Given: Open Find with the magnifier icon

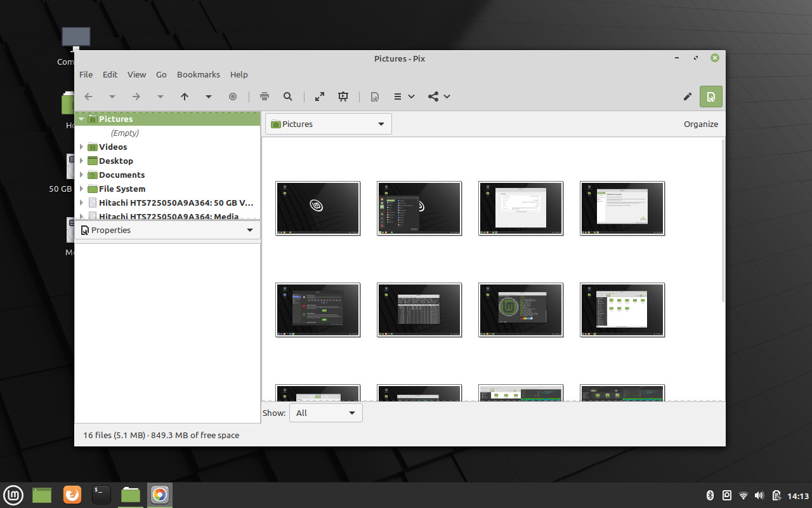Looking at the screenshot, I should point(288,97).
